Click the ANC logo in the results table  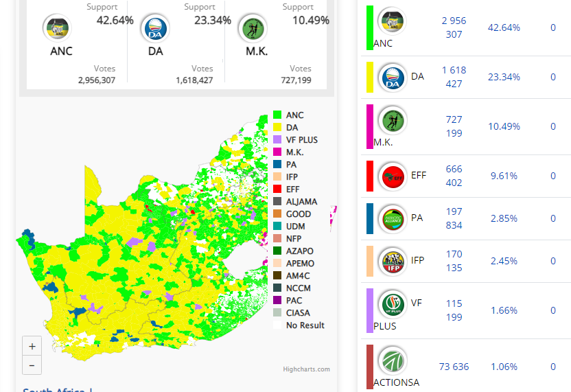pyautogui.click(x=392, y=21)
